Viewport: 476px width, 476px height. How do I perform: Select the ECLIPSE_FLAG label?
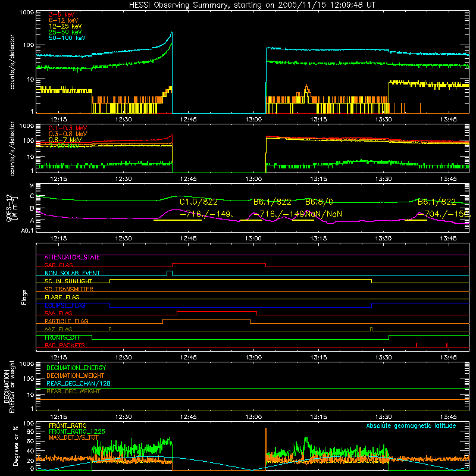65,305
